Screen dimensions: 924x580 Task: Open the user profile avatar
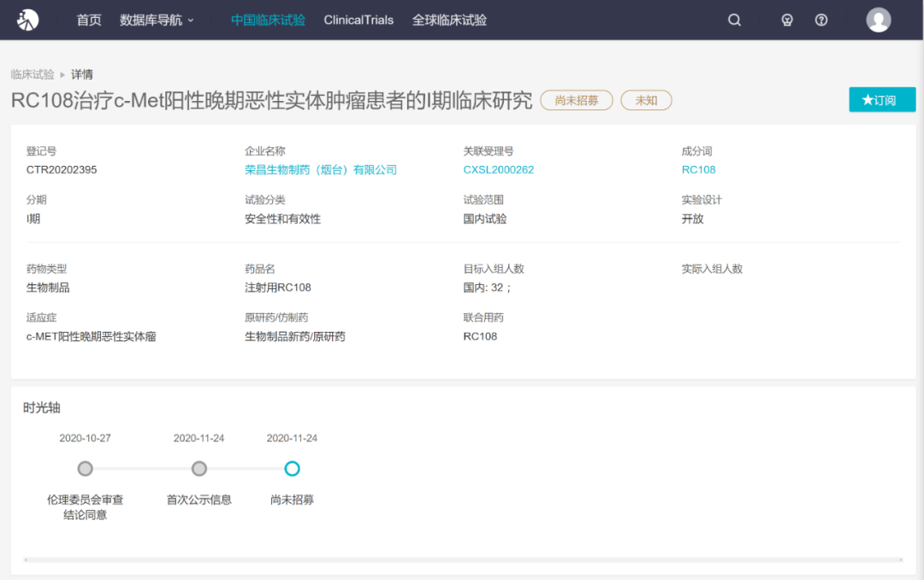[x=878, y=20]
